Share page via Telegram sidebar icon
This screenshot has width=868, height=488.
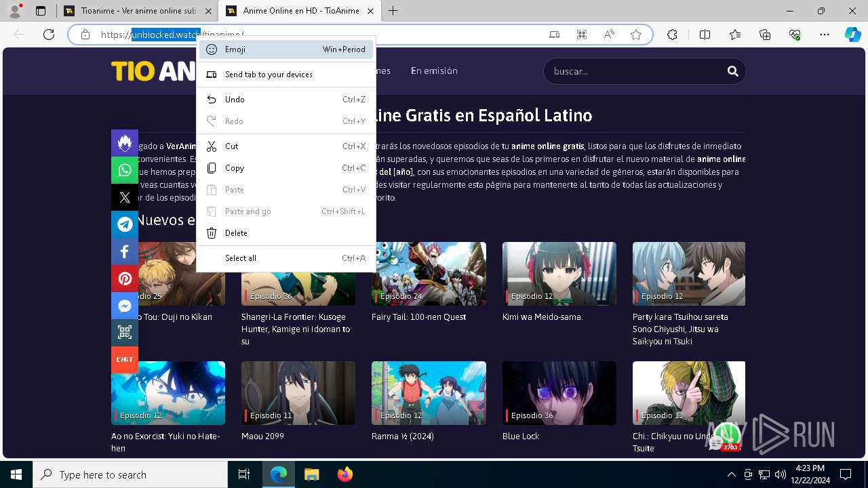click(x=125, y=224)
